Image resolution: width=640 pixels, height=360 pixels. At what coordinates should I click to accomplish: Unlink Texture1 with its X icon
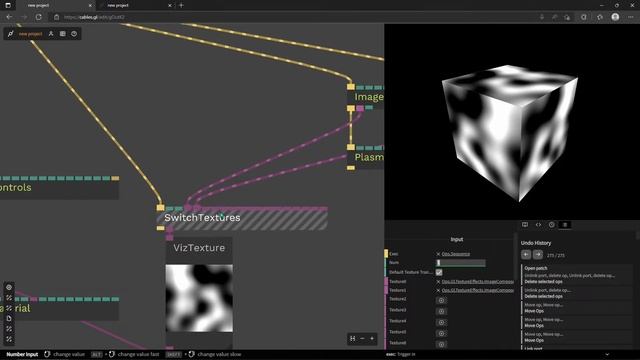[438, 291]
